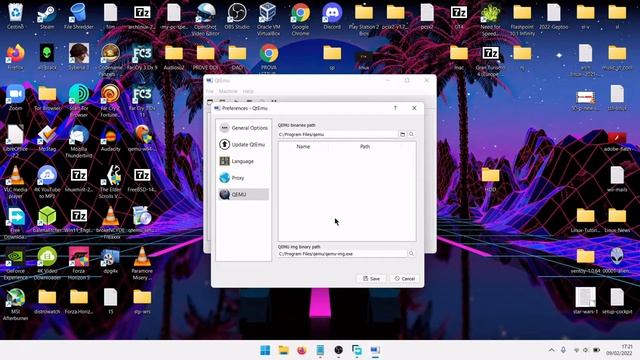
Task: Click Path column header in binaries list
Action: pyautogui.click(x=365, y=147)
